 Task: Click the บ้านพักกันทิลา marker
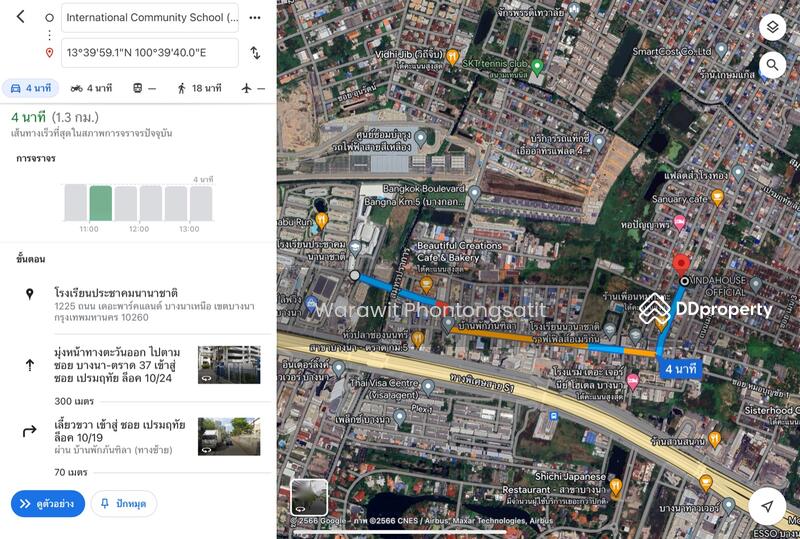tap(448, 324)
